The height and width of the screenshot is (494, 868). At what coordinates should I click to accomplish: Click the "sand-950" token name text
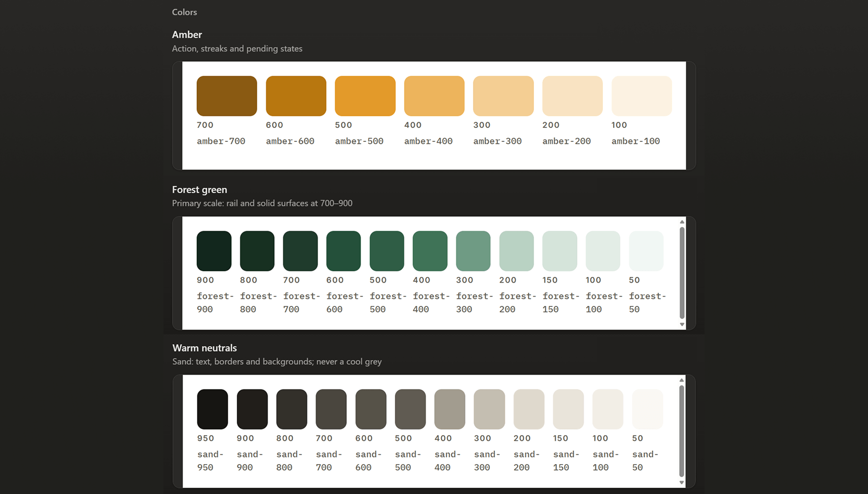coord(210,461)
